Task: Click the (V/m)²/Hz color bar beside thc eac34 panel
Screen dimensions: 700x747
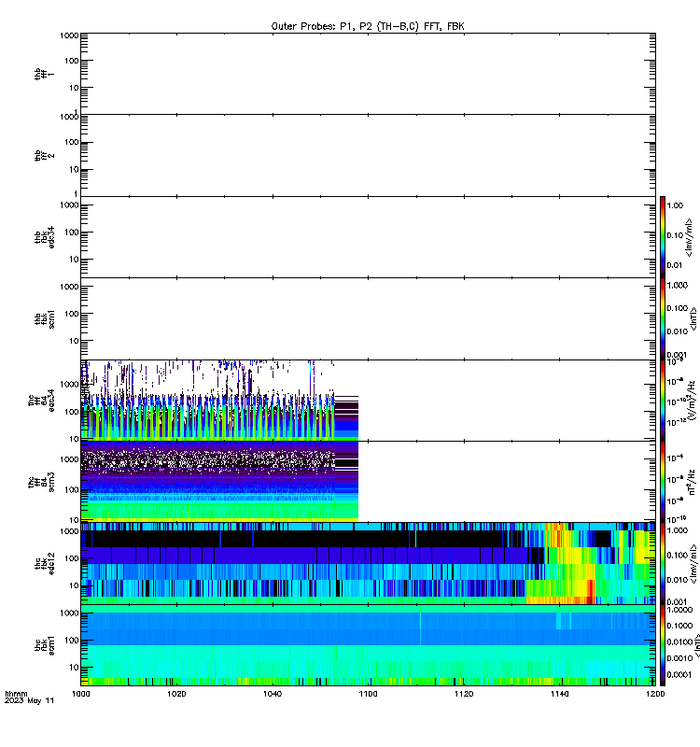Action: coord(663,401)
